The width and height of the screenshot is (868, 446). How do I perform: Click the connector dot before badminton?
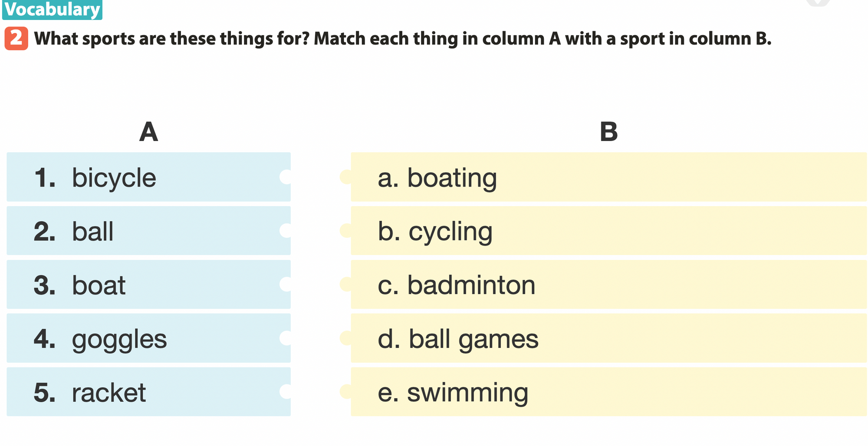pyautogui.click(x=346, y=285)
